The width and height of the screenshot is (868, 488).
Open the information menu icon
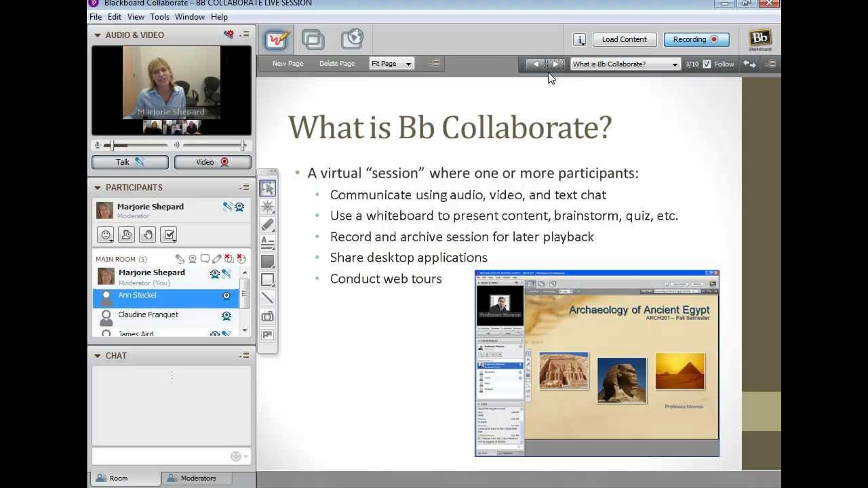(x=579, y=39)
